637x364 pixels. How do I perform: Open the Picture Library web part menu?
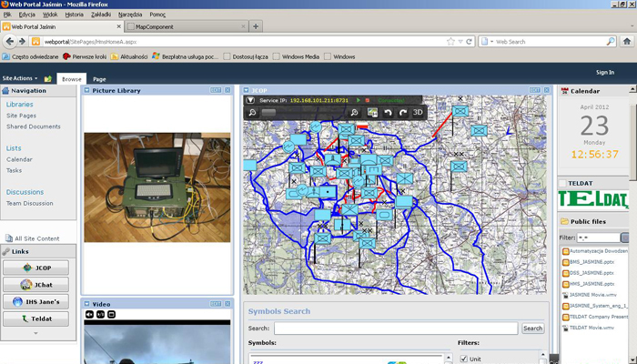coord(86,90)
